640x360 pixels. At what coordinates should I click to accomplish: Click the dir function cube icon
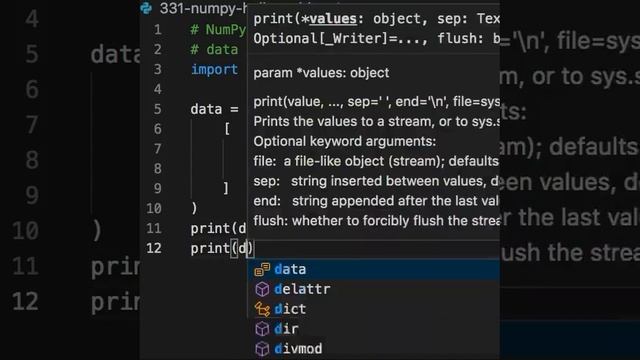coord(262,329)
